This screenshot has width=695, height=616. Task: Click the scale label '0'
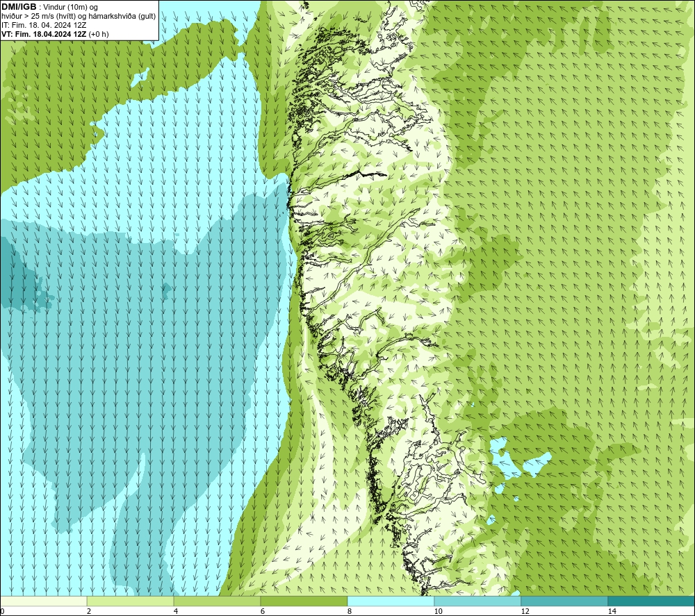pos(2,612)
